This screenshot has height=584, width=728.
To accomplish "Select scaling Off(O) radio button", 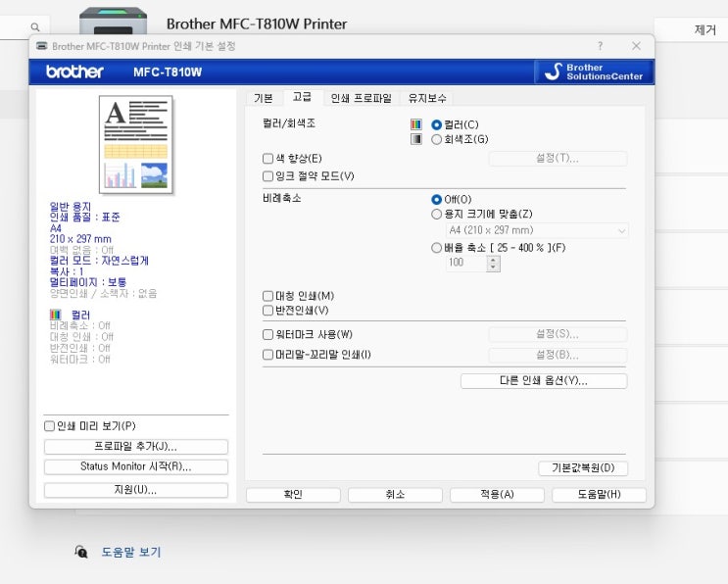I will click(x=436, y=200).
